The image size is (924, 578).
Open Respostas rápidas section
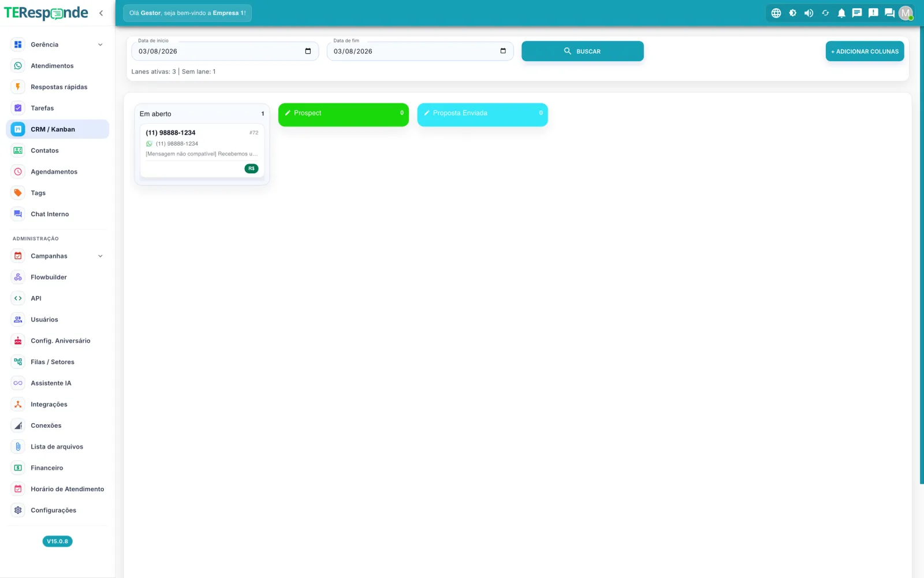[58, 87]
